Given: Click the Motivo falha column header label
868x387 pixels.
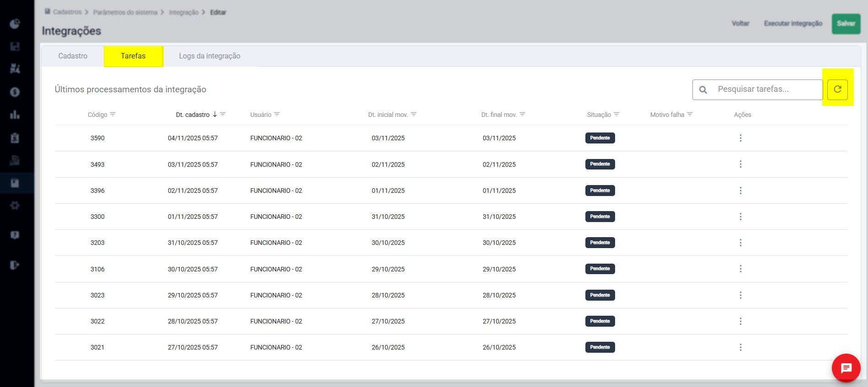Looking at the screenshot, I should point(667,115).
